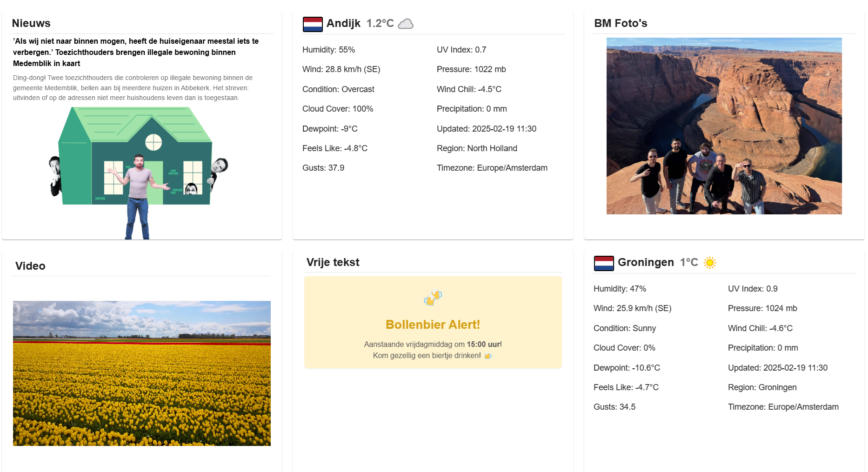Click the Groningen city name header
The height and width of the screenshot is (472, 868).
[x=646, y=262]
